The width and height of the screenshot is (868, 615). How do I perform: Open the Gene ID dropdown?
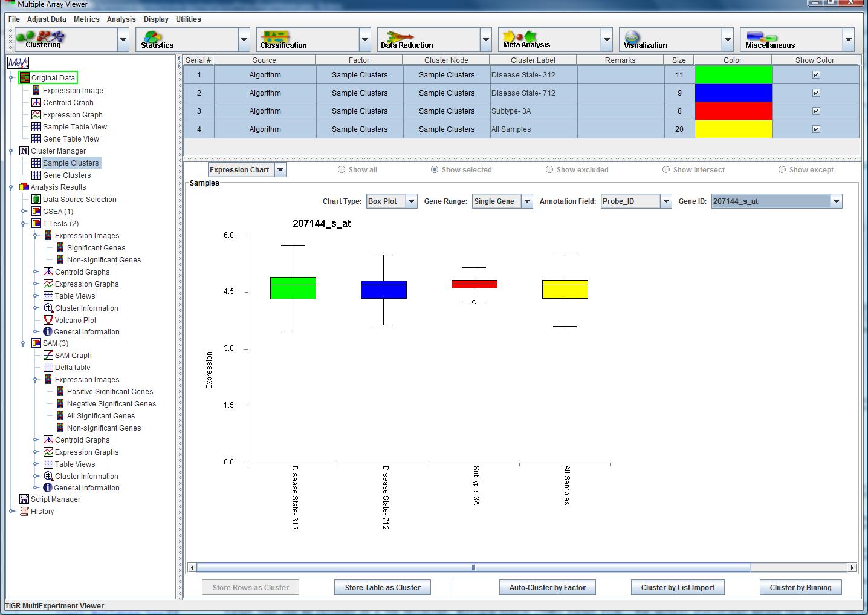coord(836,201)
